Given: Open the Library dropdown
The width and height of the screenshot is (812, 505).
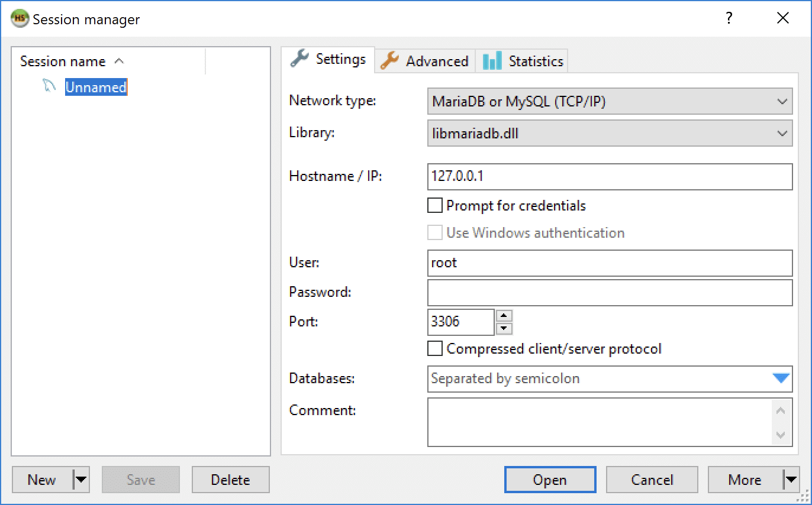Looking at the screenshot, I should [x=782, y=133].
